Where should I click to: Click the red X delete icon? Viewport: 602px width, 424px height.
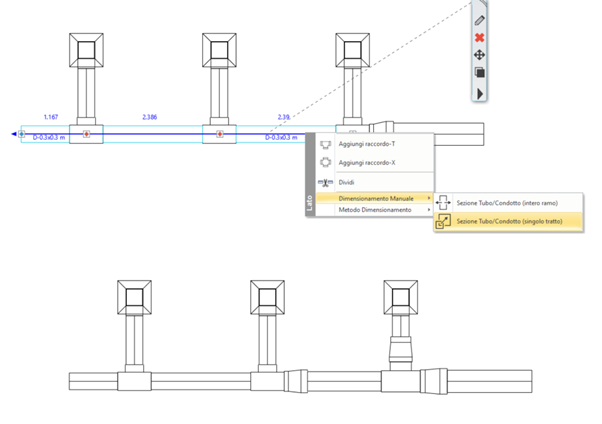480,37
